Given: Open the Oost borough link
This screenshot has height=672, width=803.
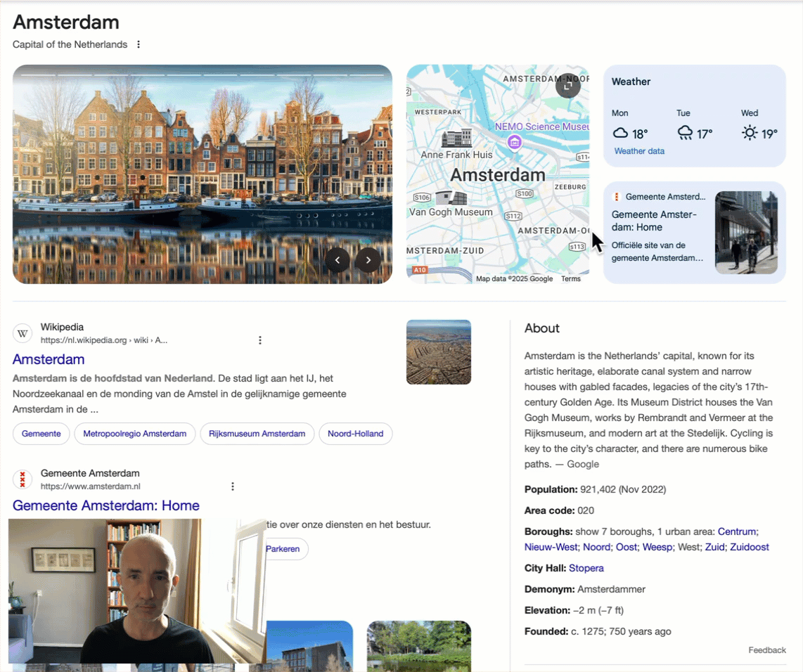Looking at the screenshot, I should click(x=626, y=547).
